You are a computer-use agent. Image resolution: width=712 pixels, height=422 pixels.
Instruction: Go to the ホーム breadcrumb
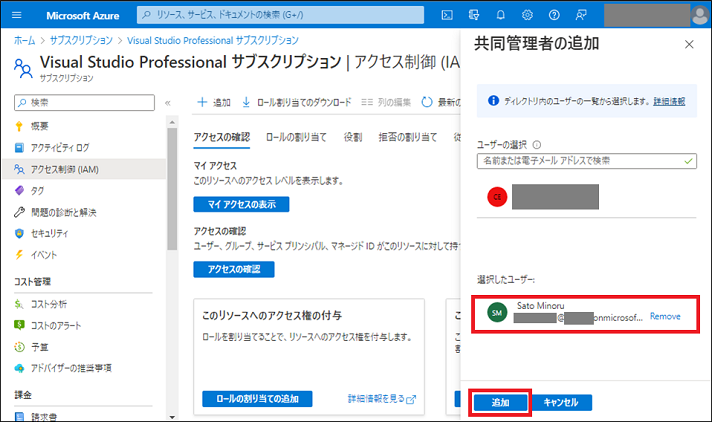24,40
